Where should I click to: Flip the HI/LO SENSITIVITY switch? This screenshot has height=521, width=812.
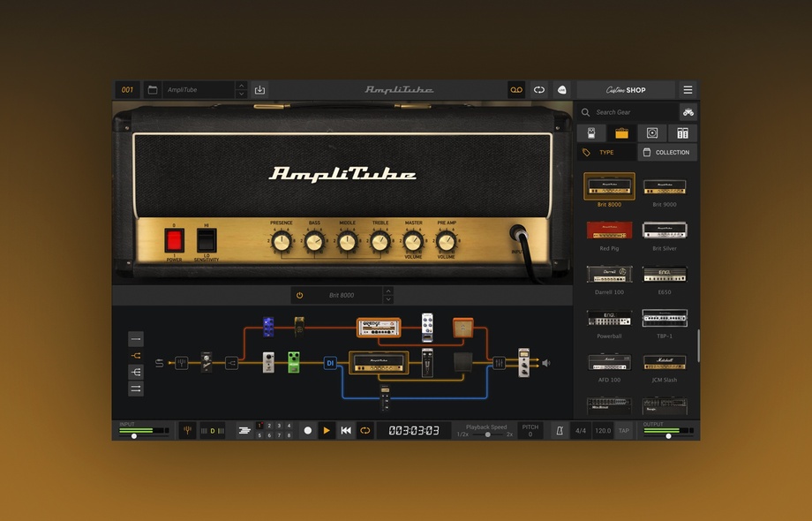[207, 241]
